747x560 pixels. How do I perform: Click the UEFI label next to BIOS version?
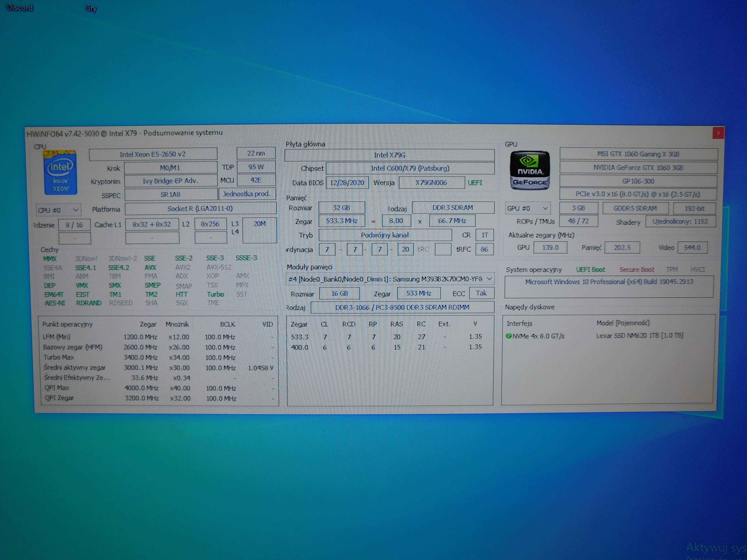(475, 183)
